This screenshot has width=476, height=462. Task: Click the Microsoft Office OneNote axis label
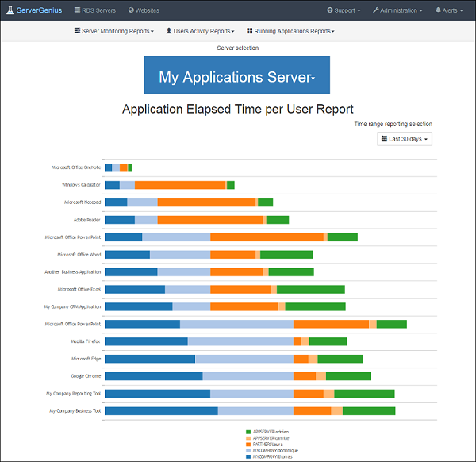76,167
